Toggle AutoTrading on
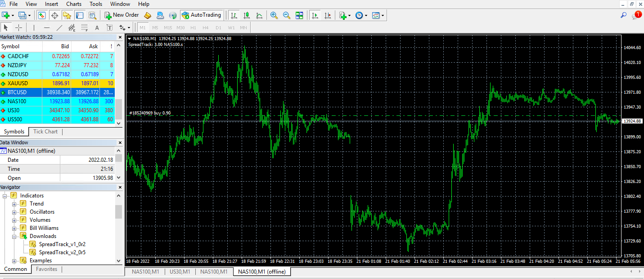This screenshot has width=644, height=279. click(x=202, y=15)
